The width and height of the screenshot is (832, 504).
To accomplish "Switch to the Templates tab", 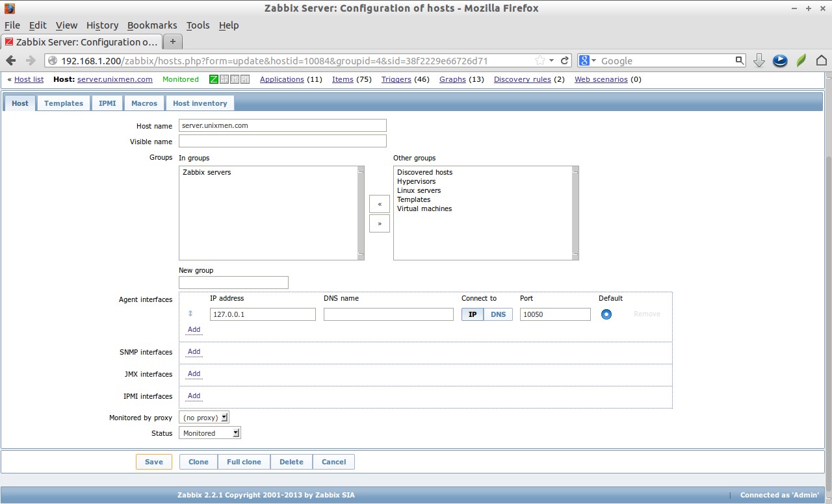I will coord(64,103).
